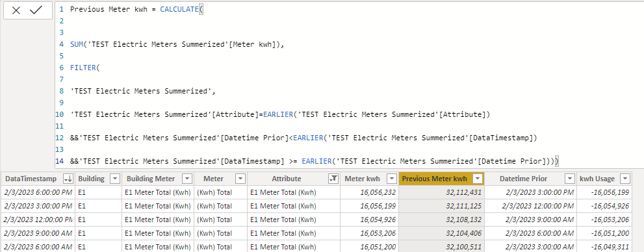Click EARLIER function on formula line 14
Screen dimensions: 644x252
[316, 162]
